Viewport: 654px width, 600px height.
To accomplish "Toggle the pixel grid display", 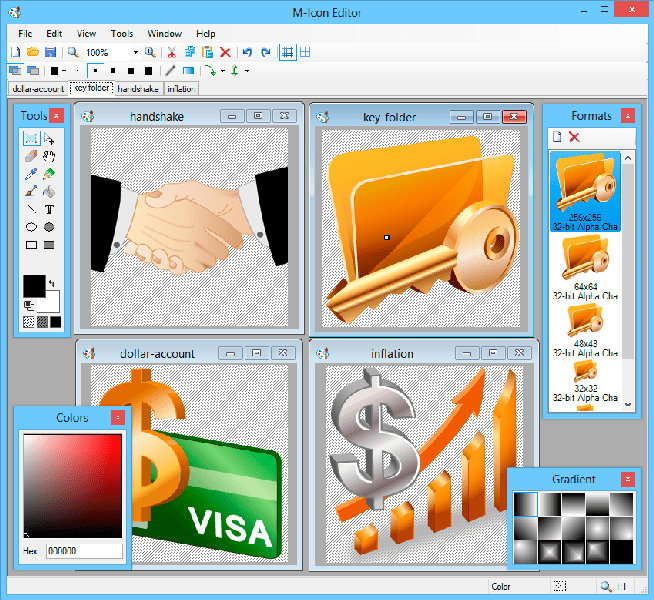I will coord(287,52).
